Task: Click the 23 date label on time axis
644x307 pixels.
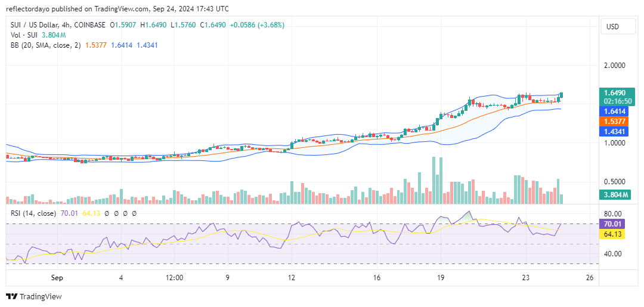Action: (x=526, y=278)
